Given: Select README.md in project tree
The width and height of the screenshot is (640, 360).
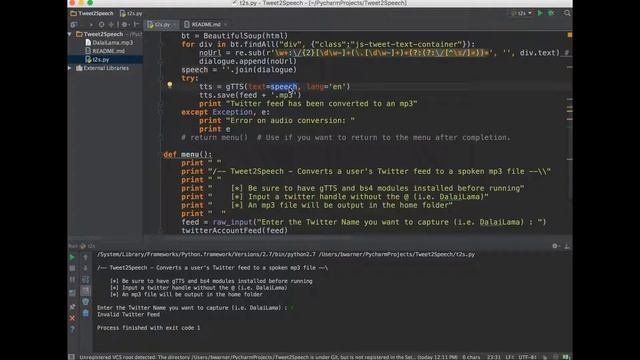Looking at the screenshot, I should coord(105,51).
